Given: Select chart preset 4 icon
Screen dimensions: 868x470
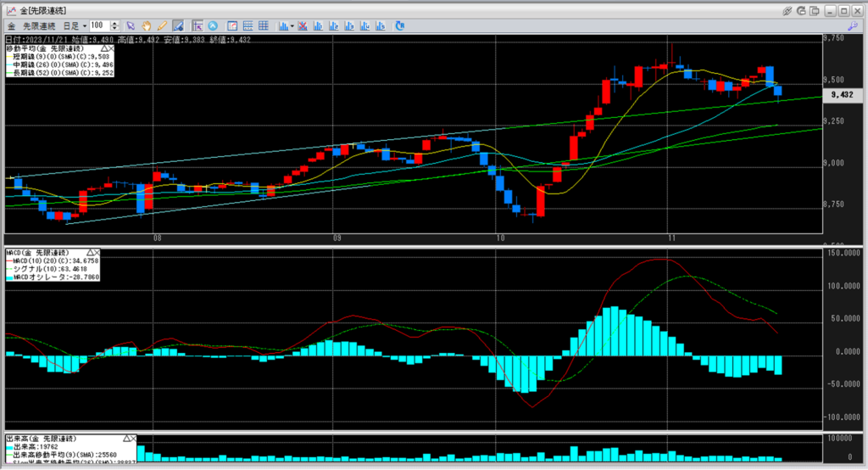Looking at the screenshot, I should (x=364, y=26).
